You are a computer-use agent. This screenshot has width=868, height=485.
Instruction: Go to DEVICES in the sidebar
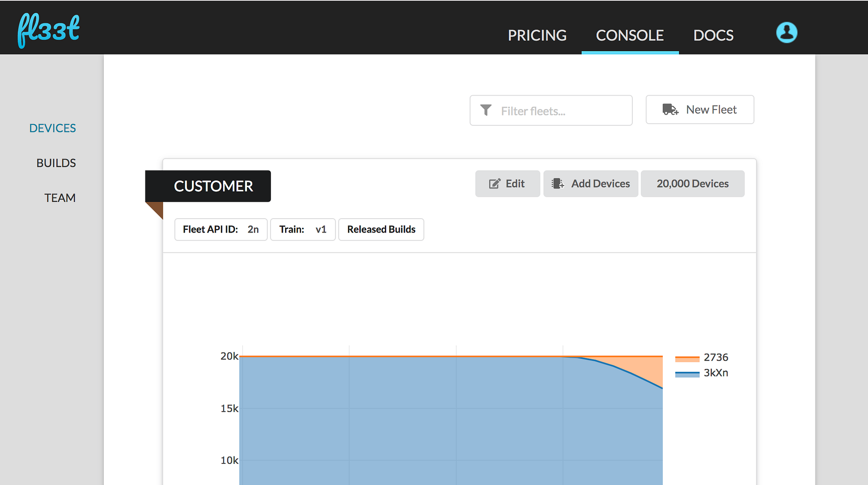[53, 128]
